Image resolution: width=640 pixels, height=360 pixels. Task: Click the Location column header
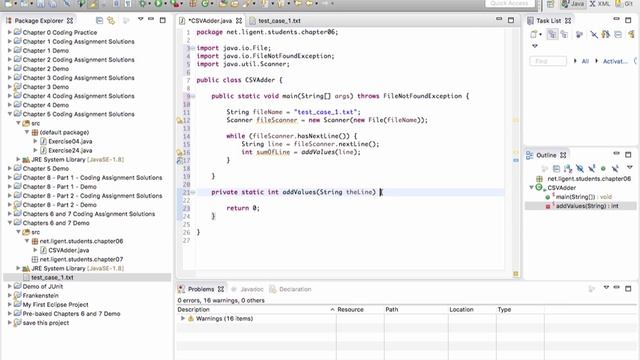tap(472, 309)
